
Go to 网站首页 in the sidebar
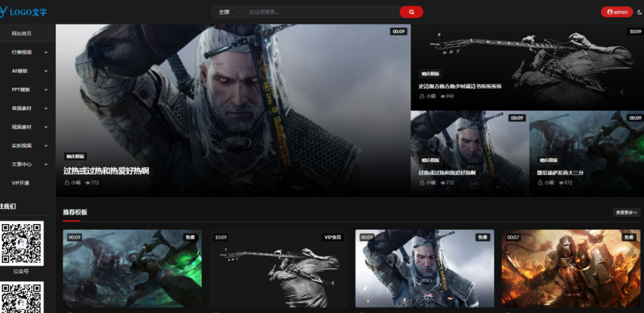[x=22, y=33]
